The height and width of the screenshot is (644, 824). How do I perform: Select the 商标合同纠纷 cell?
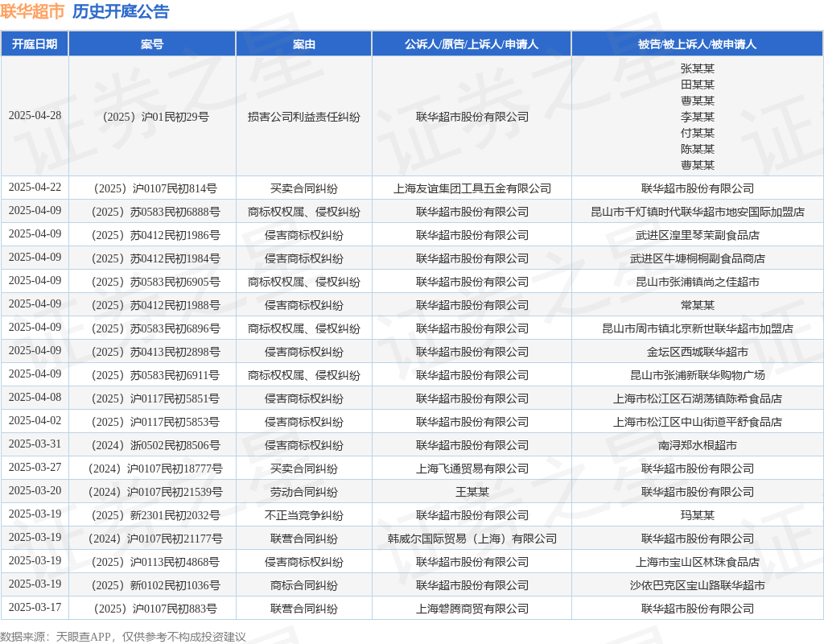(x=303, y=586)
